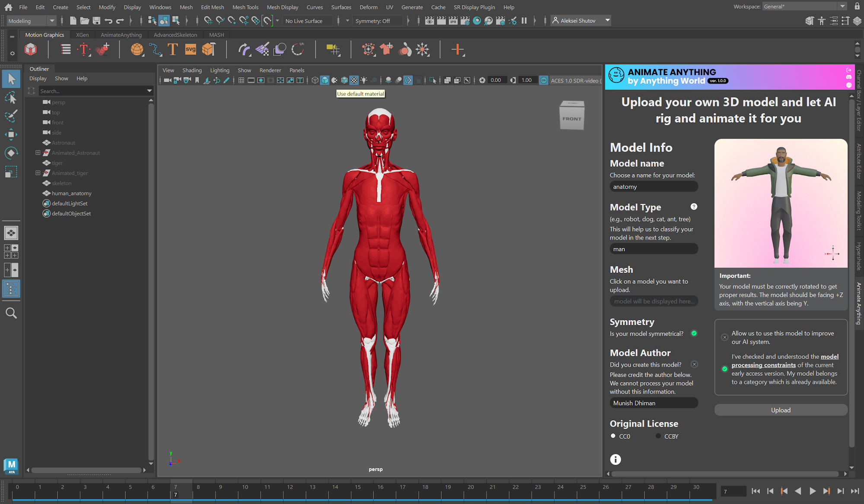This screenshot has width=864, height=504.
Task: Activate the Rotate tool in toolbox
Action: pyautogui.click(x=11, y=153)
